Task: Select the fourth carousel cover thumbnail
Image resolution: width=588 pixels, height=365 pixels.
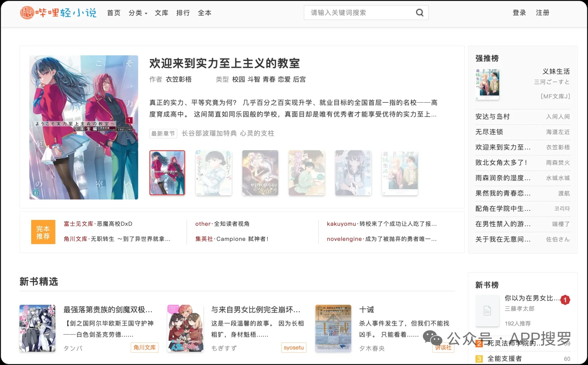Action: [307, 173]
